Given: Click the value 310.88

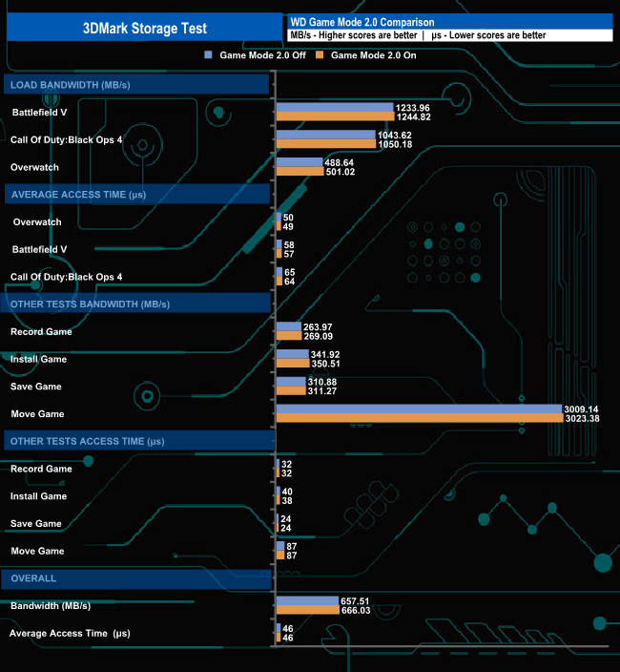Looking at the screenshot, I should click(x=322, y=382).
